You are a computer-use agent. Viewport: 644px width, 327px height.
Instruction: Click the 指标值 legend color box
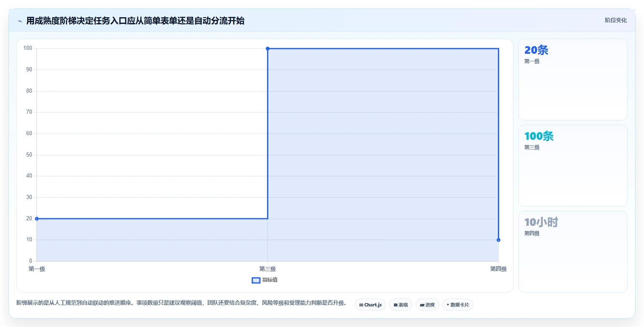click(x=256, y=280)
